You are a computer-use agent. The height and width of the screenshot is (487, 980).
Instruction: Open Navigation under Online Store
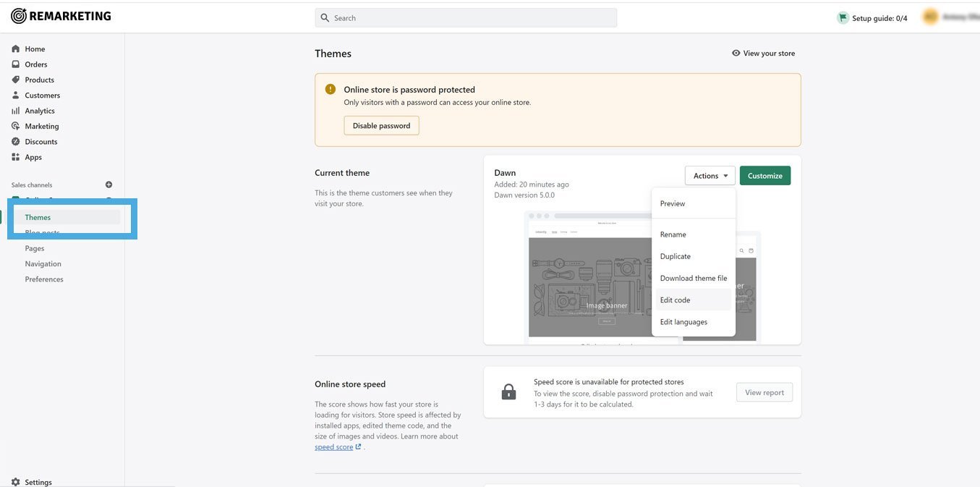(43, 264)
